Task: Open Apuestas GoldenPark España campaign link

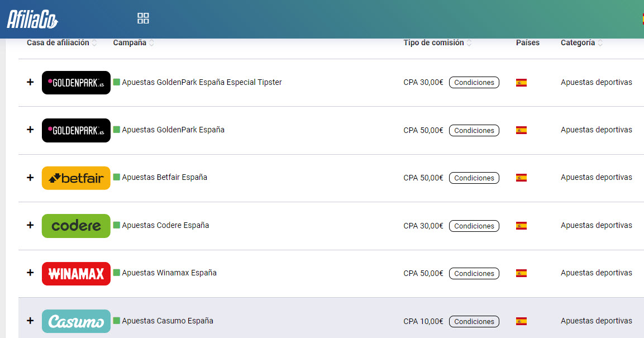Action: pyautogui.click(x=173, y=130)
